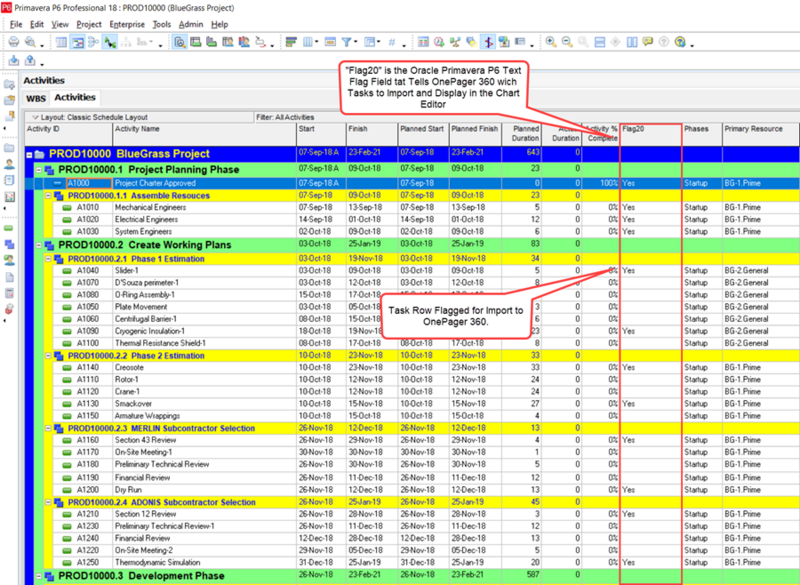
Task: Click the Zoom Out magnifier icon
Action: (567, 42)
